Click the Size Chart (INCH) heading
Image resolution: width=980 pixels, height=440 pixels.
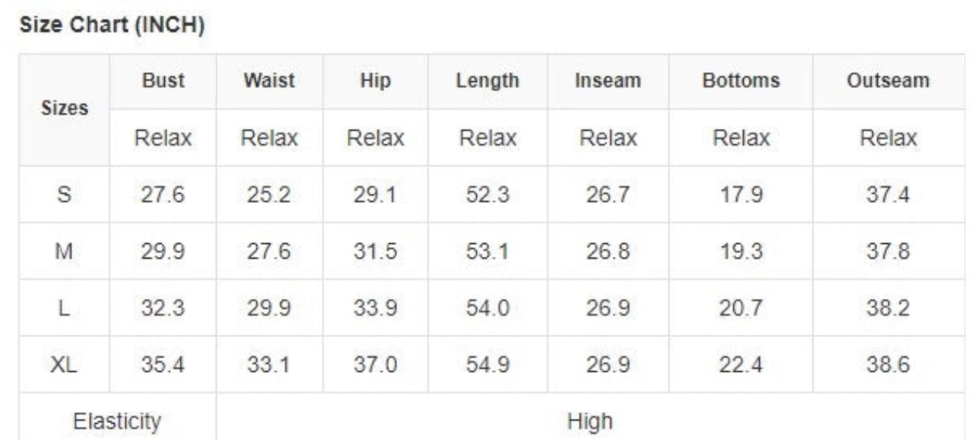tap(111, 26)
